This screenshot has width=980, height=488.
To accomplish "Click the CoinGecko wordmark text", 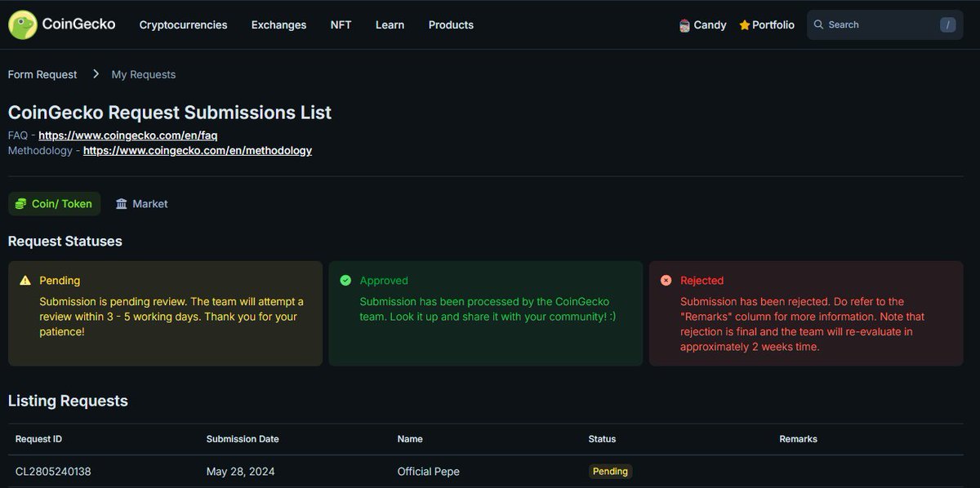I will tap(78, 24).
